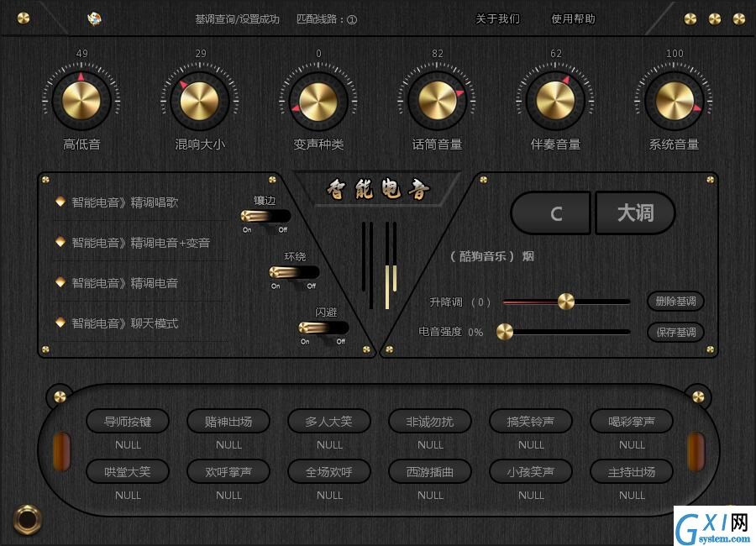Viewport: 756px width, 546px height.
Task: Play the 搞笑铃声 sound effect
Action: point(531,421)
